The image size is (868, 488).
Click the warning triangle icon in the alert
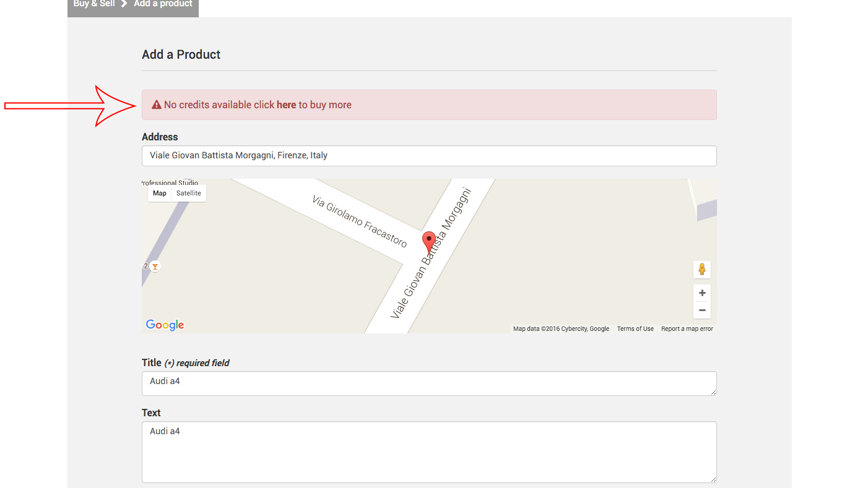pyautogui.click(x=157, y=105)
